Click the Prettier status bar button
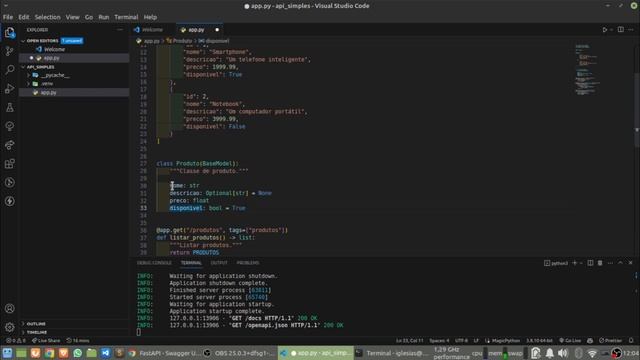 point(611,340)
